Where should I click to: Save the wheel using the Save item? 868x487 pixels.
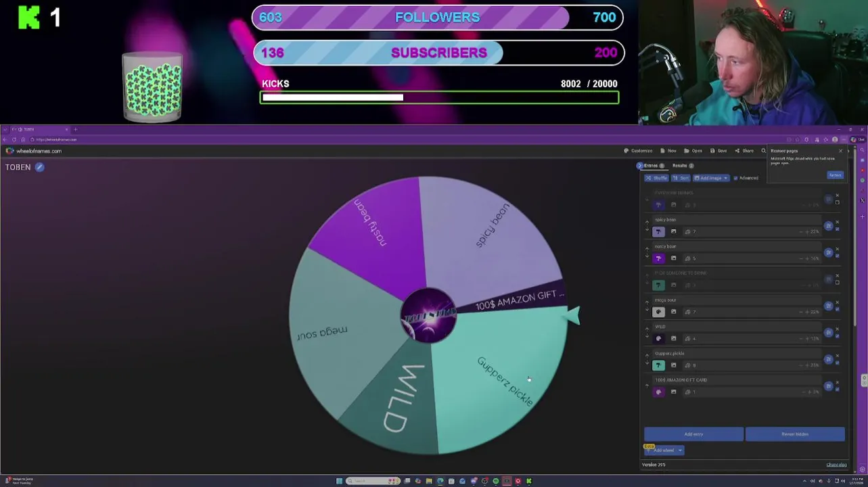coord(718,151)
